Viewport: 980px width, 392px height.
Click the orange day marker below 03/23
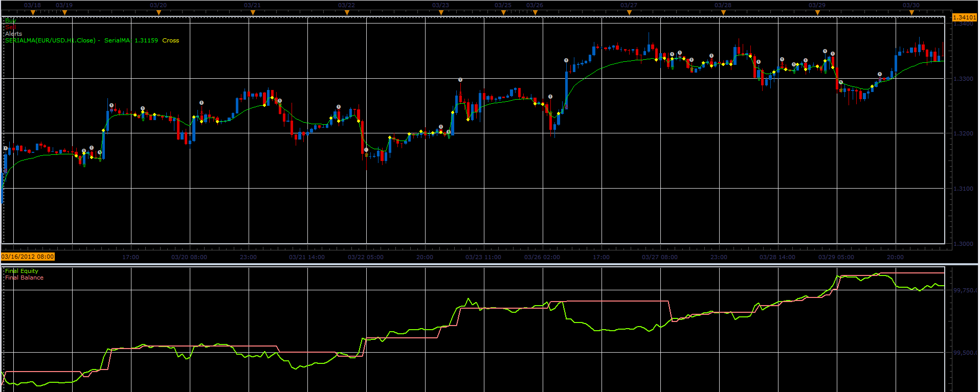pos(441,12)
